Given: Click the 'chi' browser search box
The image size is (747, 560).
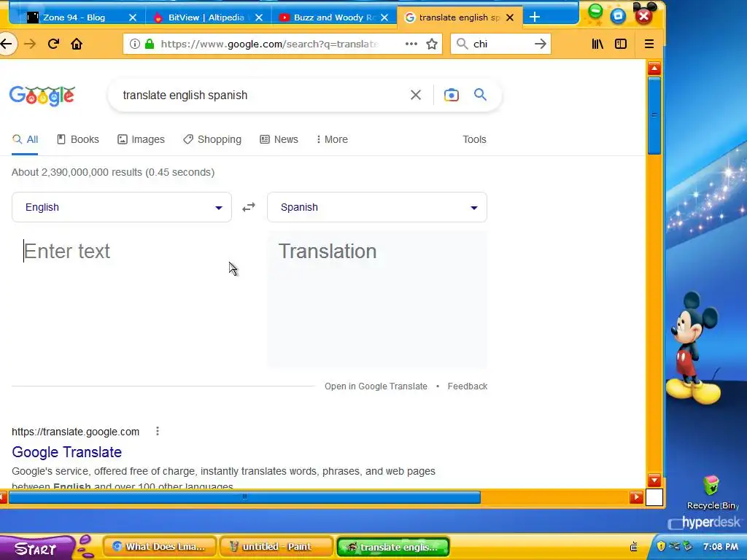Looking at the screenshot, I should coord(500,44).
